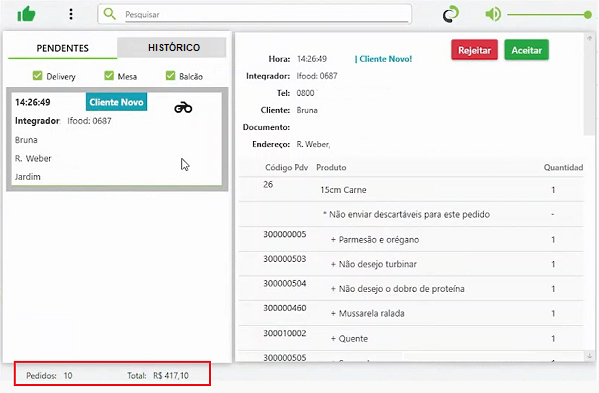Click product code 300000503
Viewport: 599px width, 393px height.
[285, 259]
